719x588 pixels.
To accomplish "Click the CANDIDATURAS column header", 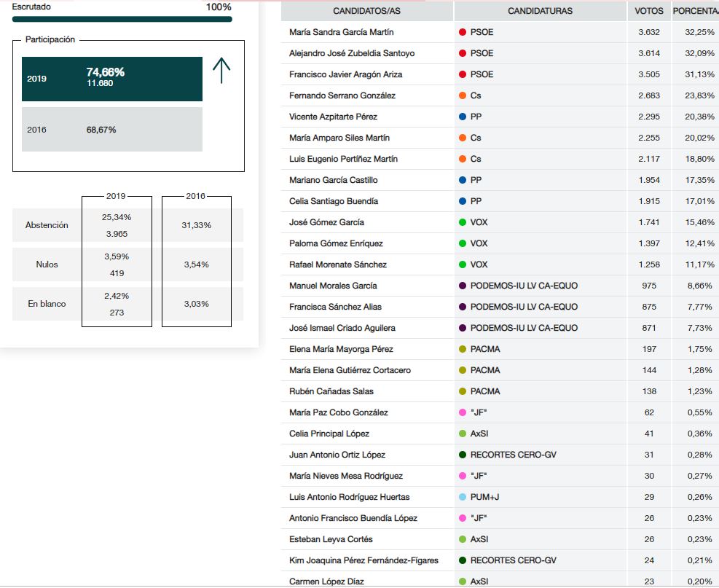I will tap(540, 11).
